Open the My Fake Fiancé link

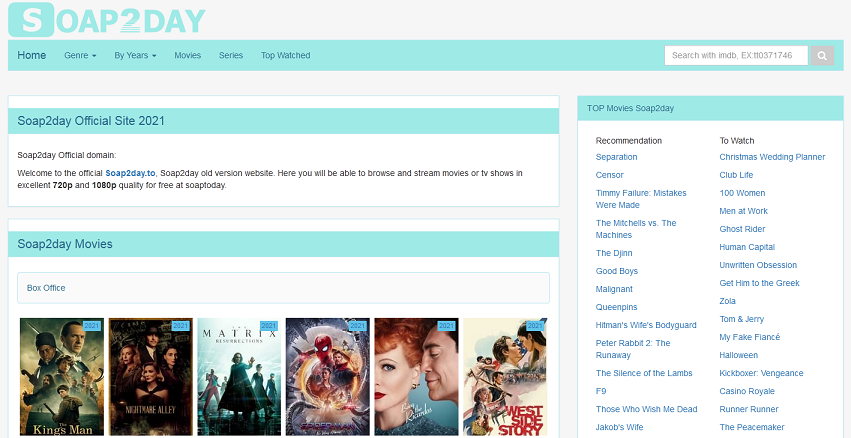(x=750, y=337)
